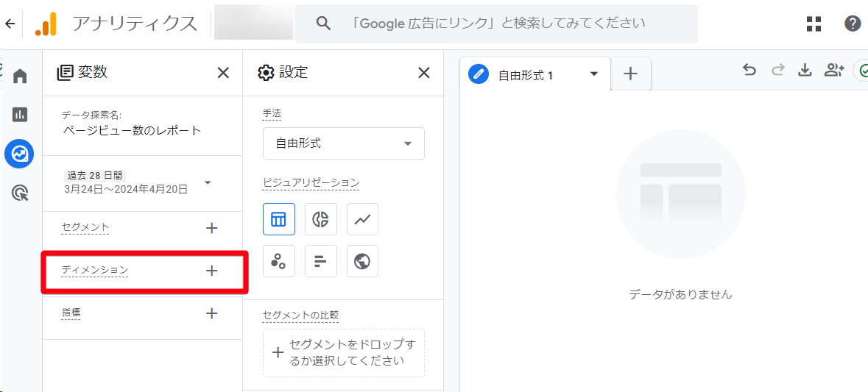Close the 変数 panel
The image size is (868, 392).
pyautogui.click(x=222, y=73)
